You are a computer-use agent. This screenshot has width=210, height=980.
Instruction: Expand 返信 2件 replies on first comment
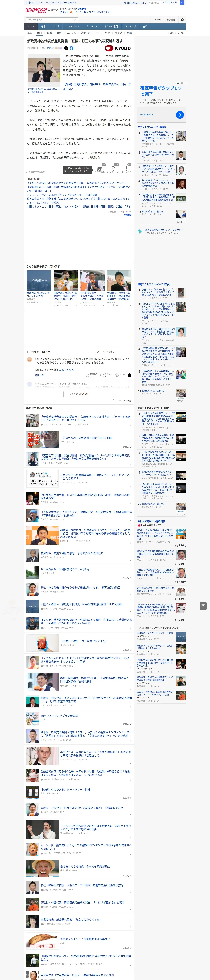[x=39, y=375]
